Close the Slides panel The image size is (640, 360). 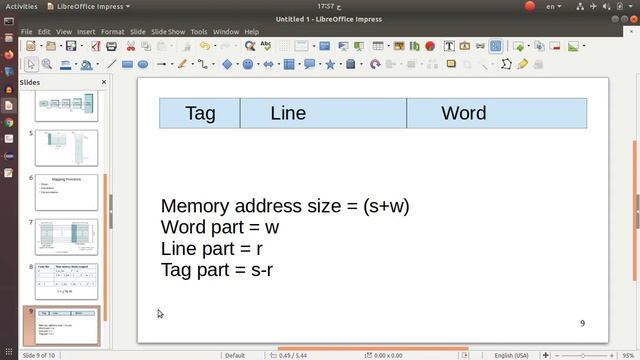(x=104, y=82)
